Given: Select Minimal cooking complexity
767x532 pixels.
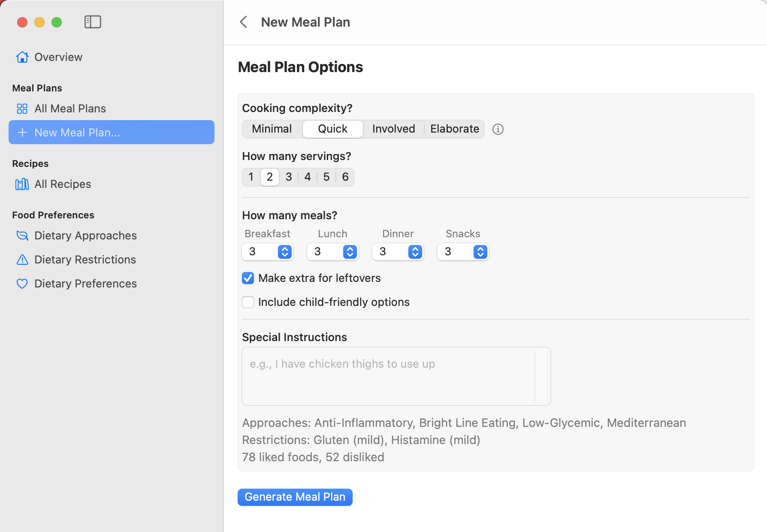Looking at the screenshot, I should click(x=272, y=129).
